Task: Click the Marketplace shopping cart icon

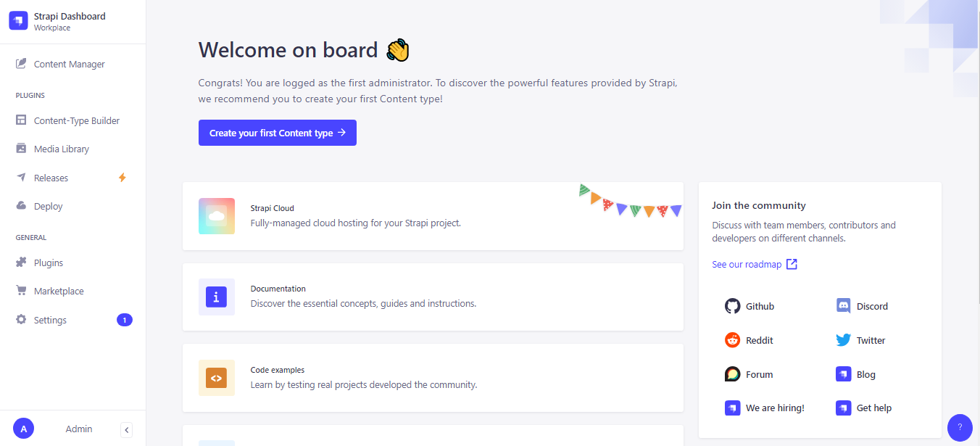Action: pos(21,291)
